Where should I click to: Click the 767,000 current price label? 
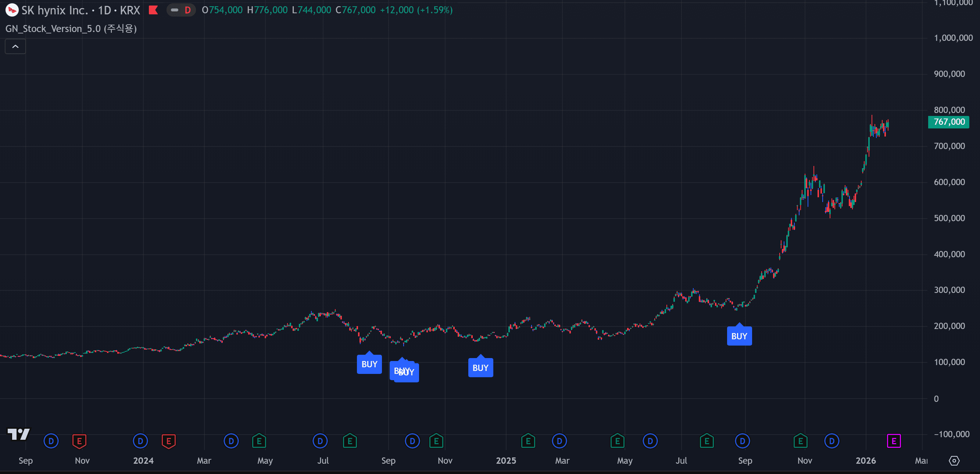point(949,122)
